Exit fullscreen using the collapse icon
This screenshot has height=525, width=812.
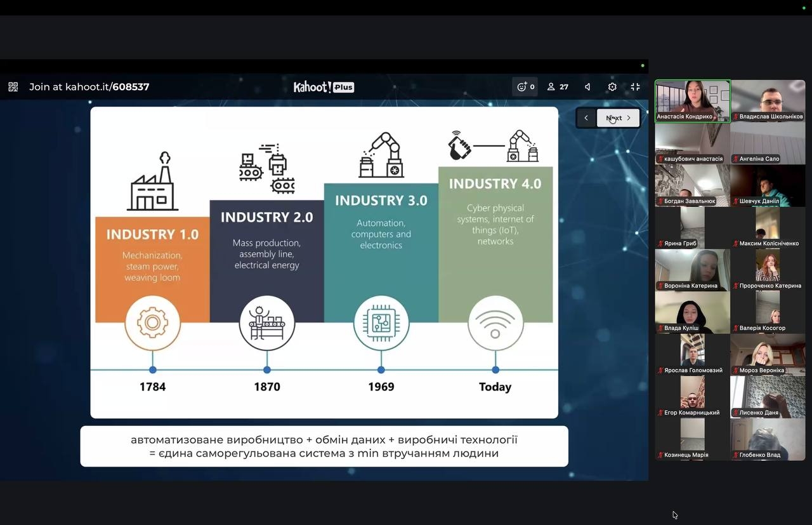click(x=635, y=87)
